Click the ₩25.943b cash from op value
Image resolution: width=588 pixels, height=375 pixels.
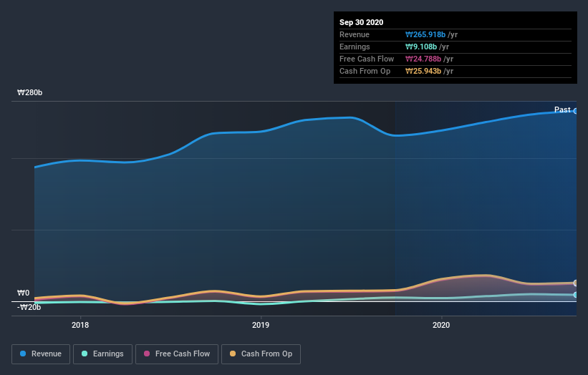tap(423, 71)
